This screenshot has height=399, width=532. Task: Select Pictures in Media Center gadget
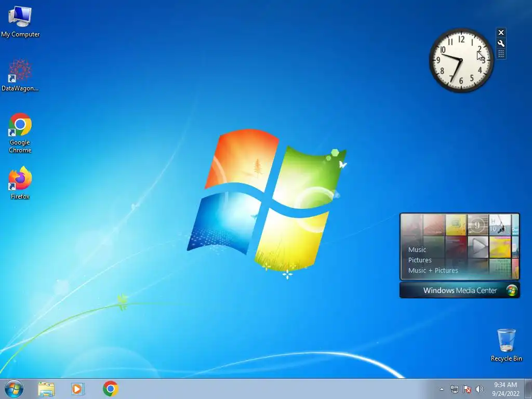(420, 260)
